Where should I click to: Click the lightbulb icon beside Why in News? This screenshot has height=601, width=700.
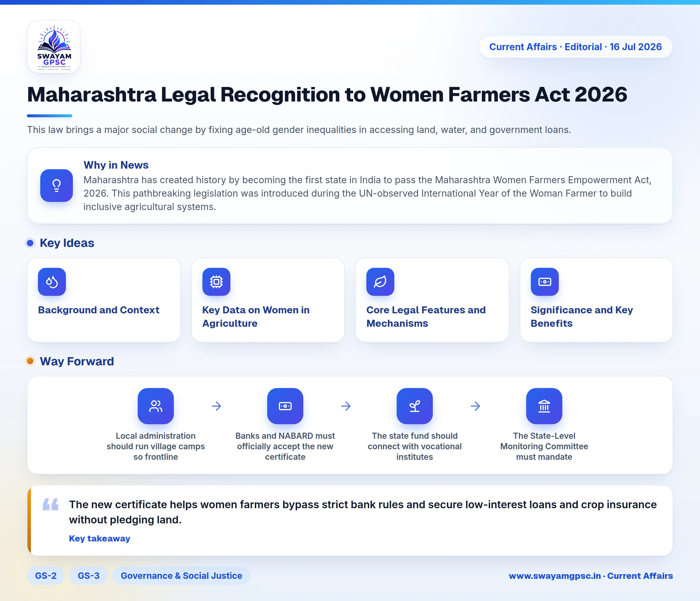click(x=56, y=186)
